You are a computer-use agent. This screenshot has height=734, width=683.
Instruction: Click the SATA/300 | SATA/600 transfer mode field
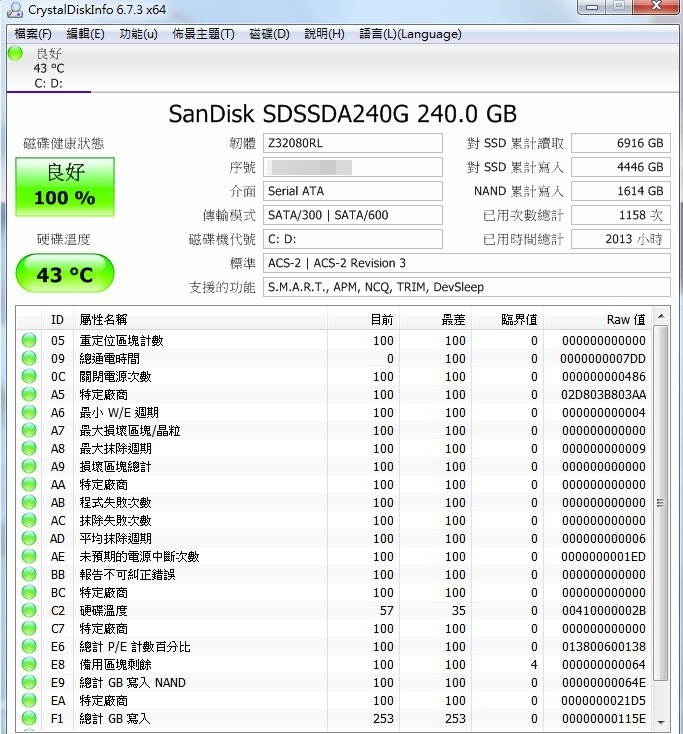[x=353, y=215]
